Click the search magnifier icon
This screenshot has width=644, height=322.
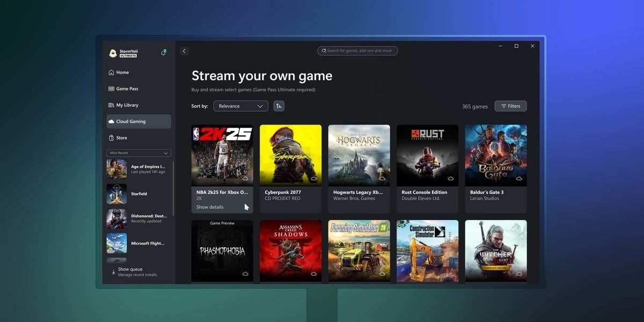click(323, 51)
